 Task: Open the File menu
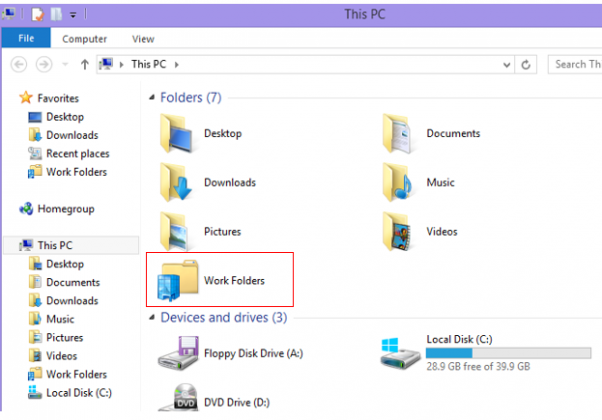pyautogui.click(x=26, y=38)
